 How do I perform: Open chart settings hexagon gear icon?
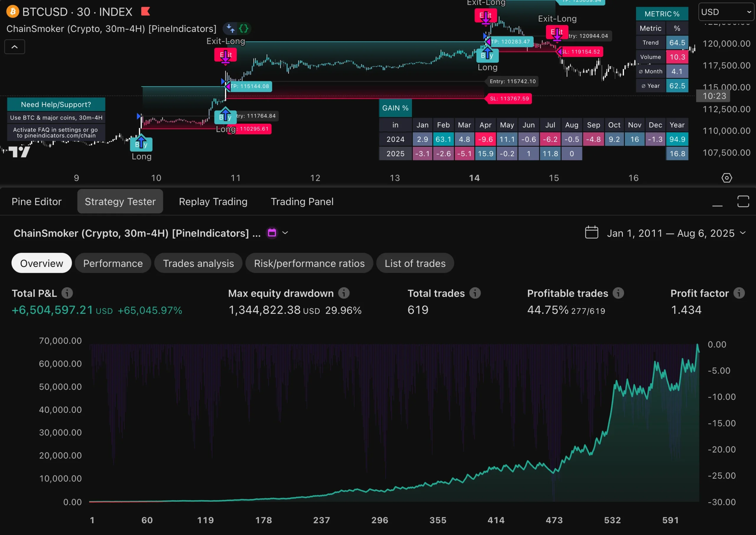pyautogui.click(x=727, y=178)
